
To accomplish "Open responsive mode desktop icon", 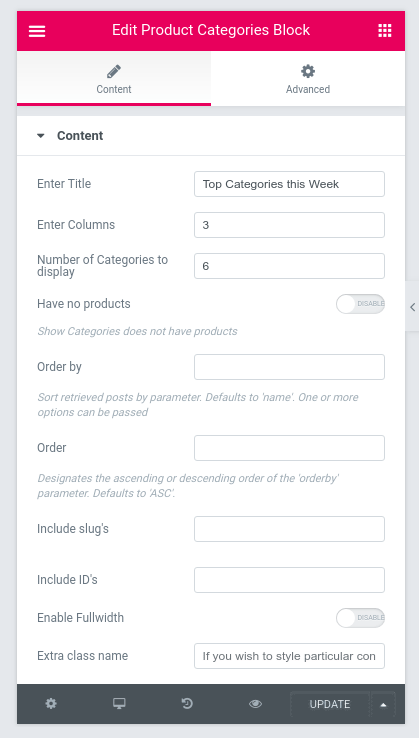I will 119,704.
